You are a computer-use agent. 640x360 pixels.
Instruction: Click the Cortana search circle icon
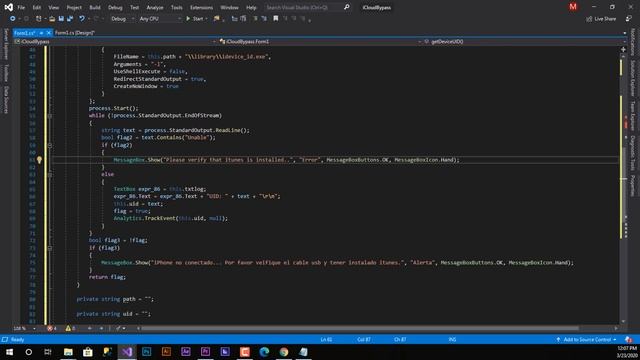click(29, 352)
